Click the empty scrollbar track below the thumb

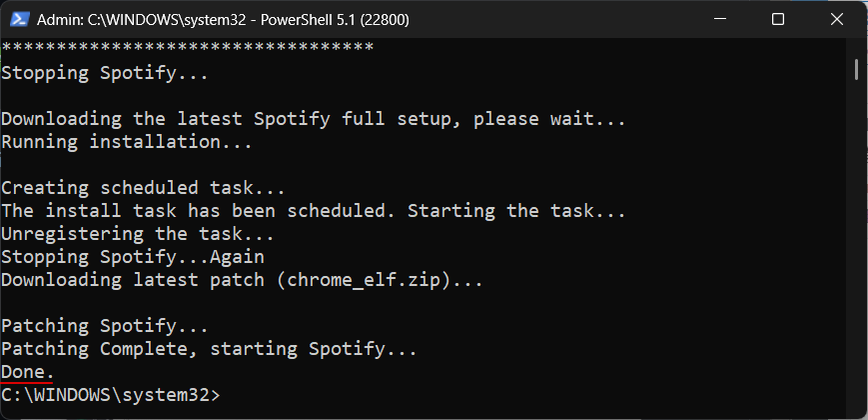pyautogui.click(x=856, y=250)
